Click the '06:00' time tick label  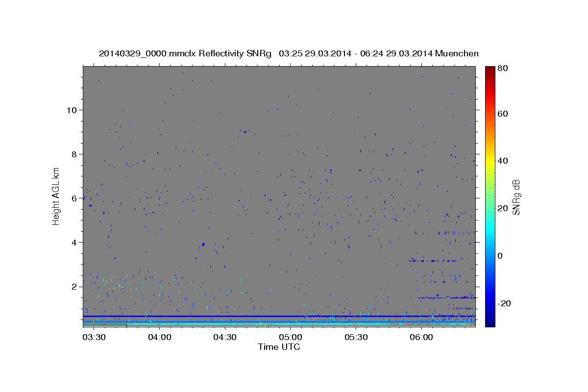click(421, 338)
